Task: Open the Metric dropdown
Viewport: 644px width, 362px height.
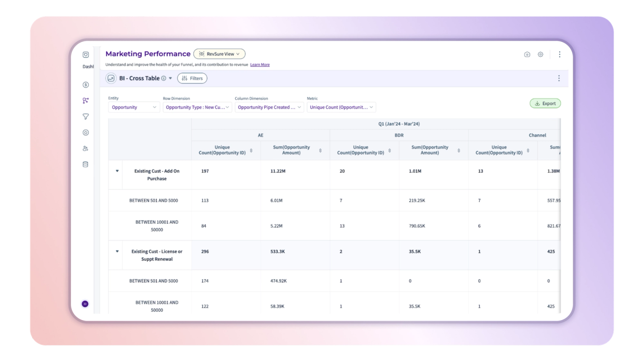Action: (x=341, y=107)
